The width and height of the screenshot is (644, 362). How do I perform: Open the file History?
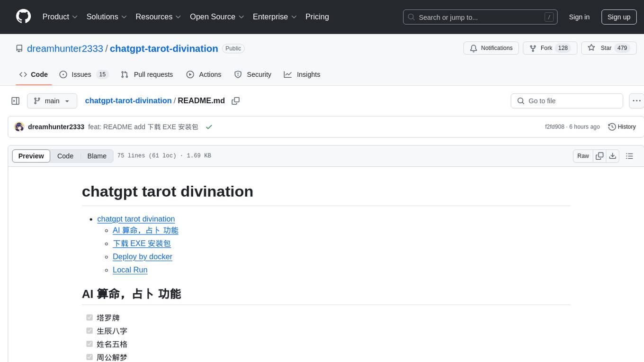click(622, 127)
